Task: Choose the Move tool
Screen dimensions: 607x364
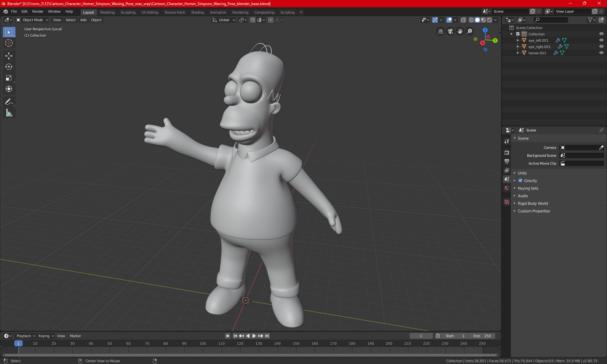Action: tap(9, 56)
